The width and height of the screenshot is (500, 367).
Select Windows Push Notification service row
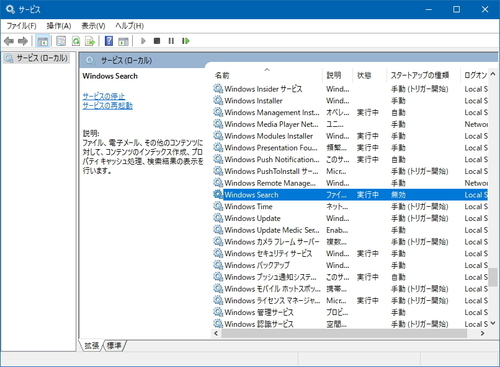point(350,159)
